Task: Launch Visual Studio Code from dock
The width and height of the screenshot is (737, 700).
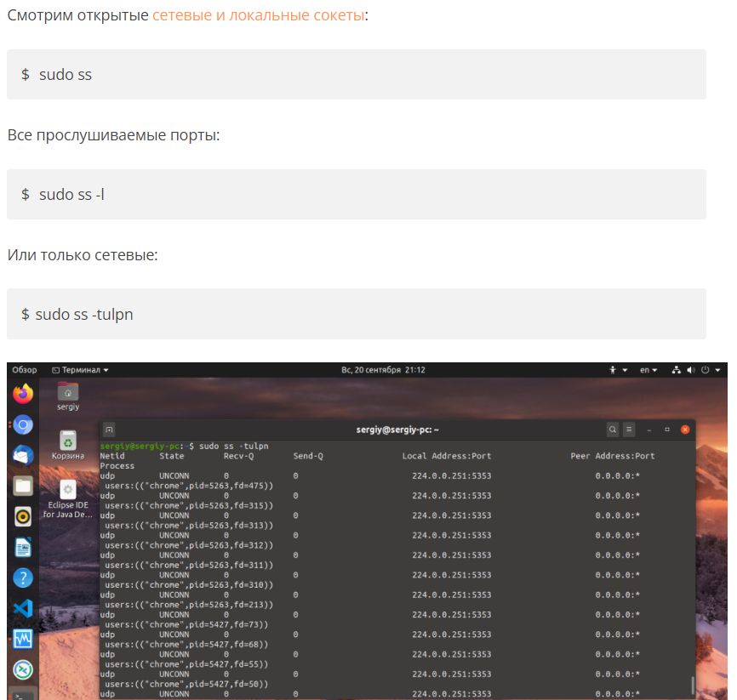Action: click(23, 608)
